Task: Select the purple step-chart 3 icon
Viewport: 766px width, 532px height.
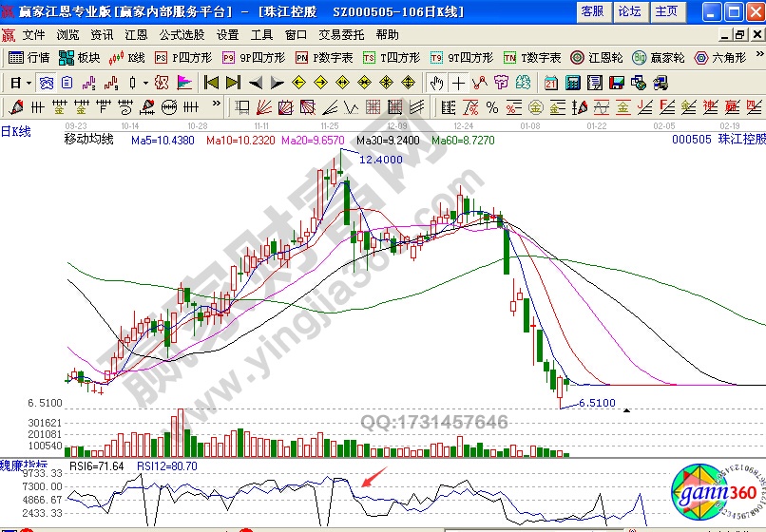Action: pyautogui.click(x=88, y=83)
